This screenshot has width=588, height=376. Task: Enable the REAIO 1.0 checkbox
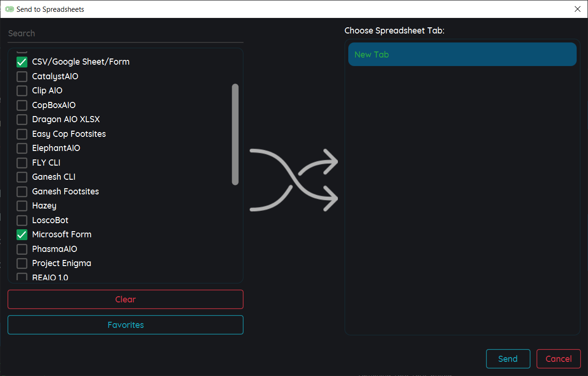point(22,277)
